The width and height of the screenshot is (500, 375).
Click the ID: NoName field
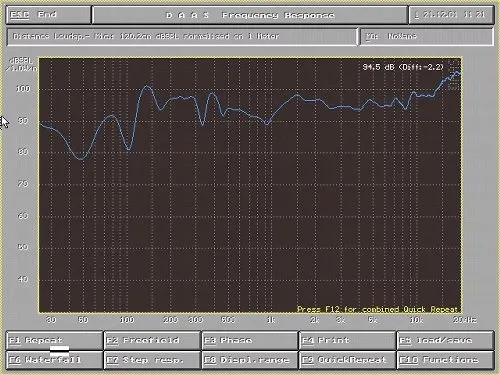tap(427, 36)
